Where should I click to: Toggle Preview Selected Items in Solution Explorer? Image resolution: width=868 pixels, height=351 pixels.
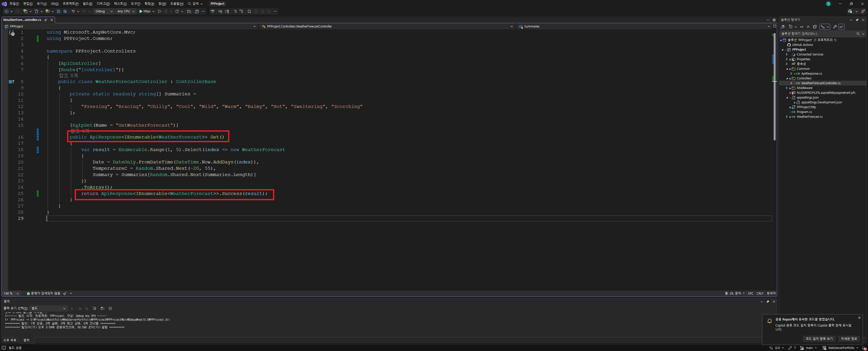(x=842, y=27)
